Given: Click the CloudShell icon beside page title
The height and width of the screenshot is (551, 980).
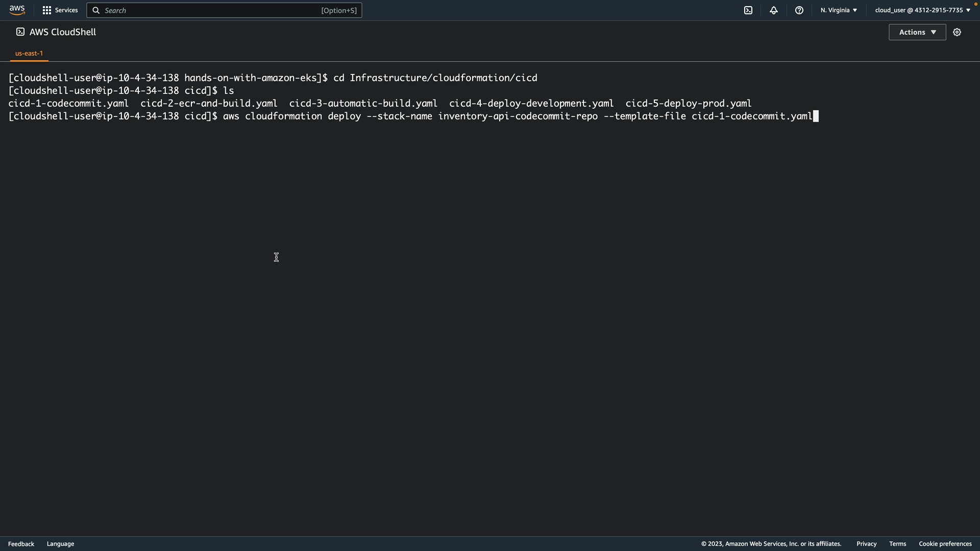Looking at the screenshot, I should click(20, 32).
